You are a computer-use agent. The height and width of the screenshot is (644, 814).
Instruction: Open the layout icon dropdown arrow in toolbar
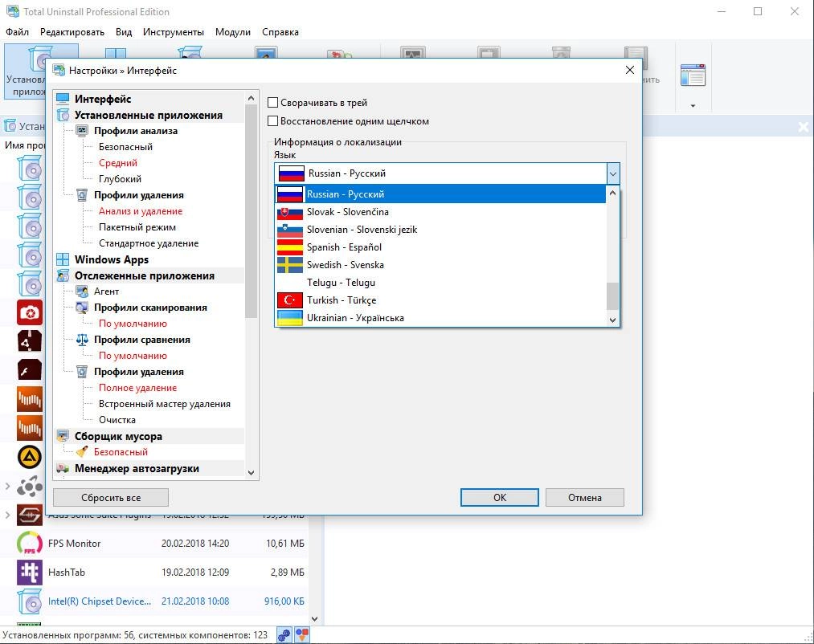tap(693, 106)
